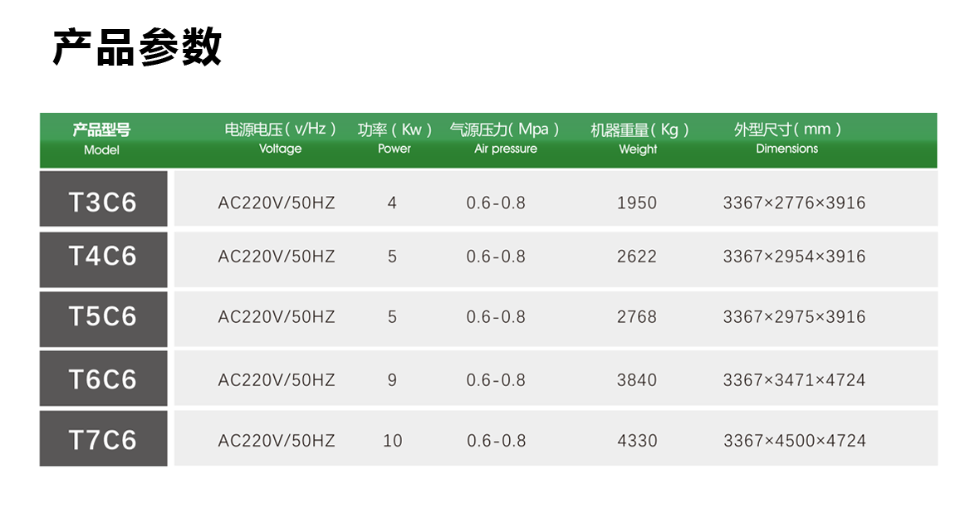Viewport: 980px width, 523px height.
Task: Click power value 5 in T5C6 row
Action: pyautogui.click(x=392, y=317)
